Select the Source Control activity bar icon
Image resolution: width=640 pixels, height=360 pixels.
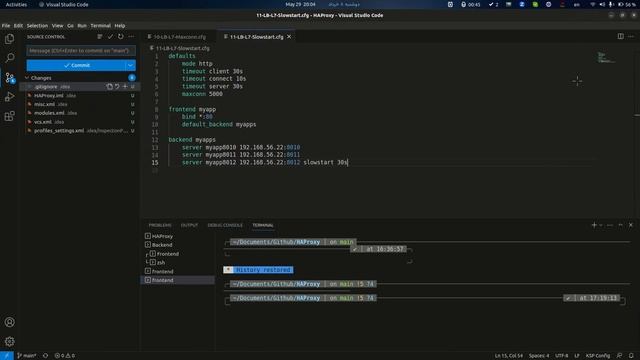click(9, 77)
